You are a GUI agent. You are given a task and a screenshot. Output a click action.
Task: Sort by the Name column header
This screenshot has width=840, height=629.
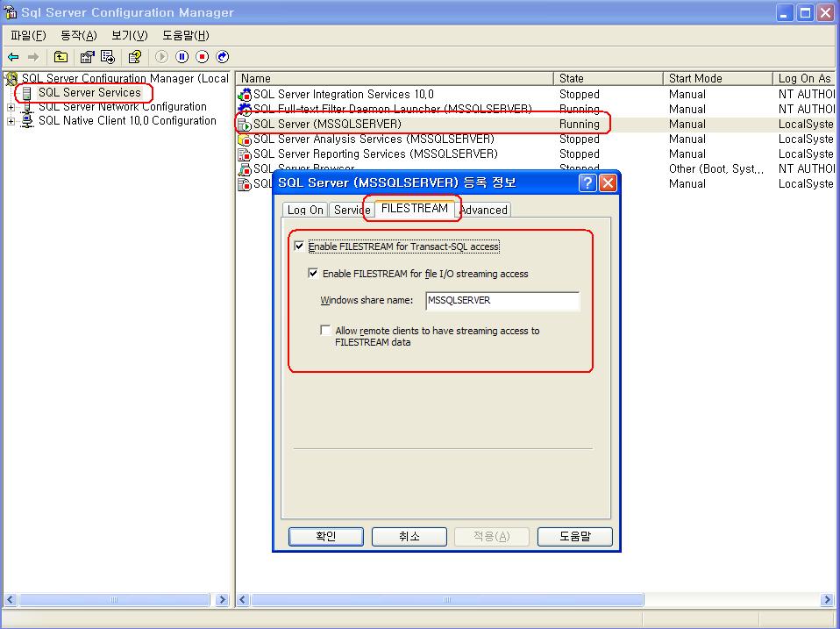[395, 79]
